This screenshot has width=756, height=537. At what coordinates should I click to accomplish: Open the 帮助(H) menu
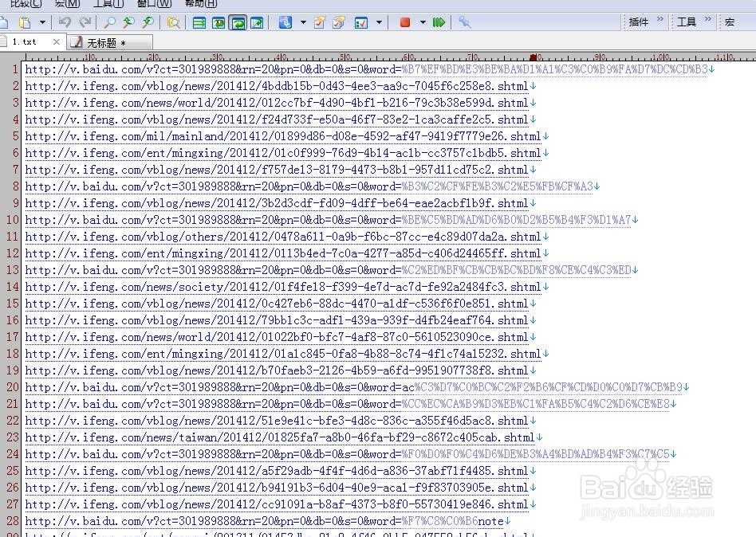201,4
